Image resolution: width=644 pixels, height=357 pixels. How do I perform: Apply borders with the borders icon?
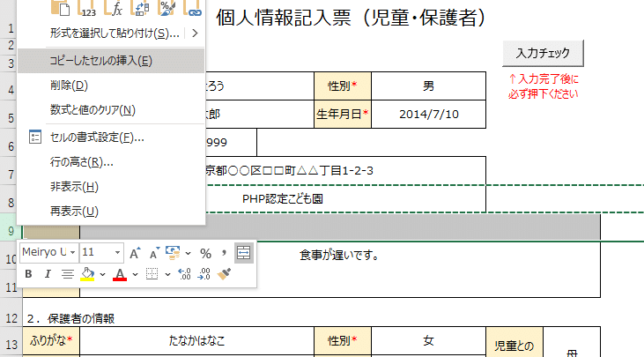tap(152, 274)
